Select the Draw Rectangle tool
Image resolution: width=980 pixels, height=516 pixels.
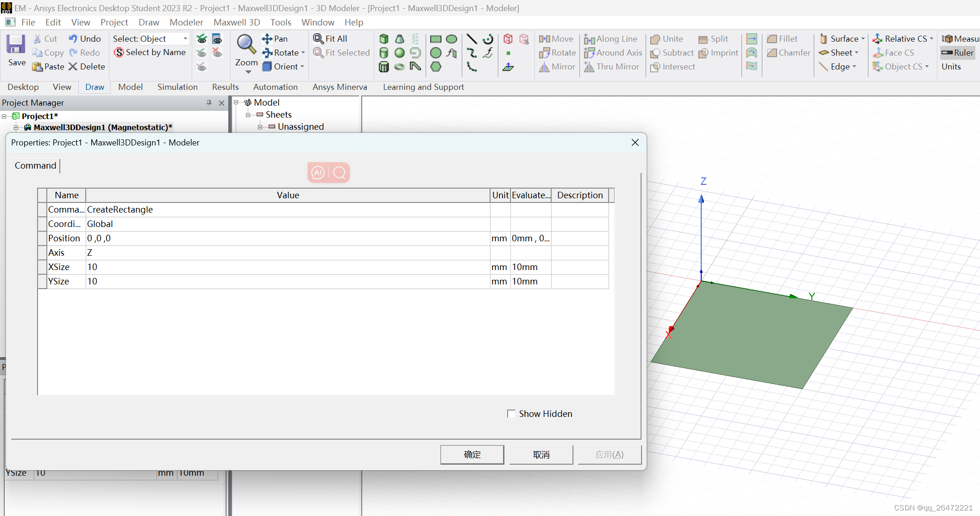(435, 39)
